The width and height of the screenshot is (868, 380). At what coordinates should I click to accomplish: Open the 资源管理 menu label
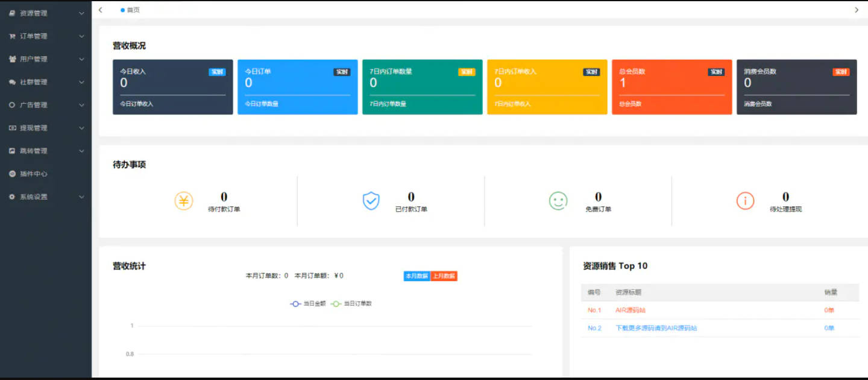coord(34,13)
